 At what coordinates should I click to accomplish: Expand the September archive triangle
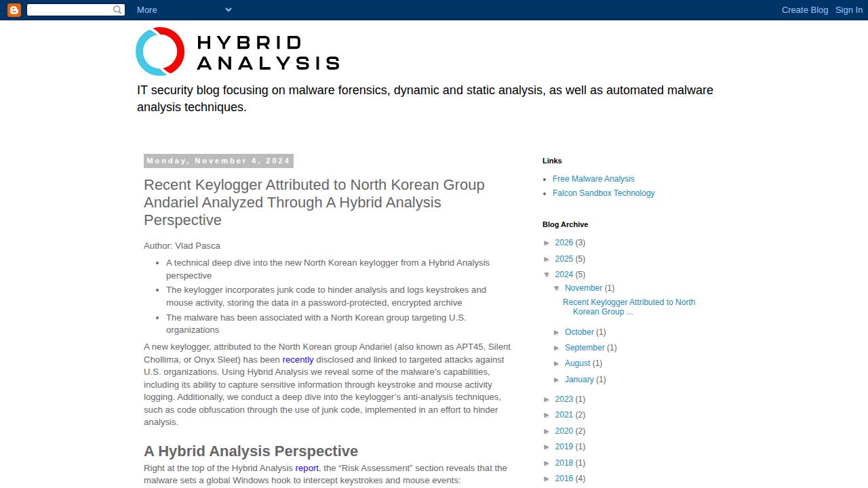[557, 348]
